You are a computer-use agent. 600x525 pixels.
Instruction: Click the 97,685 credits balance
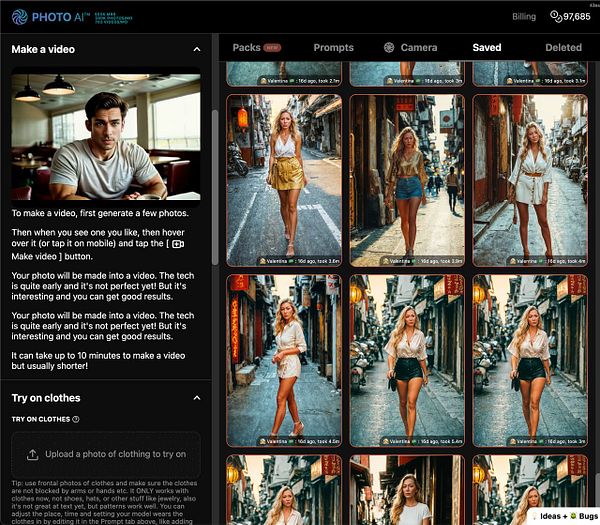(577, 16)
